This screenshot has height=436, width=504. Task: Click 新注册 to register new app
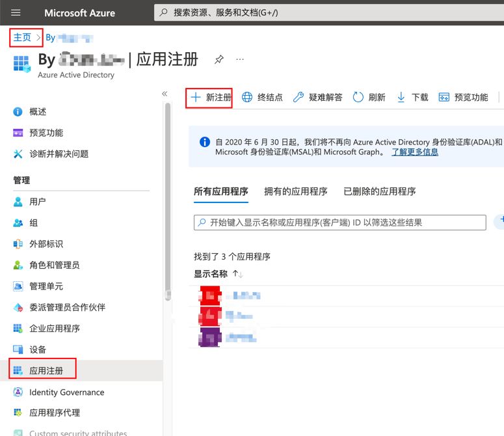[210, 97]
